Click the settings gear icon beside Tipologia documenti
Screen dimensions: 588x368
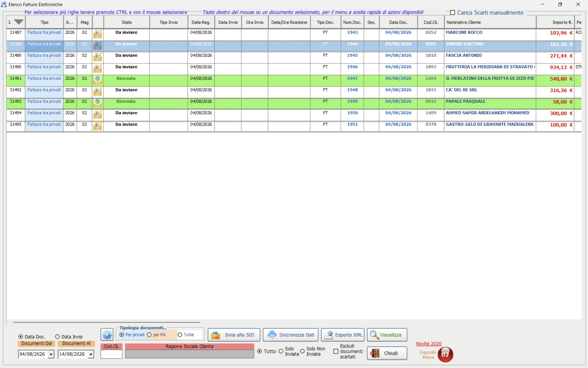click(x=107, y=335)
